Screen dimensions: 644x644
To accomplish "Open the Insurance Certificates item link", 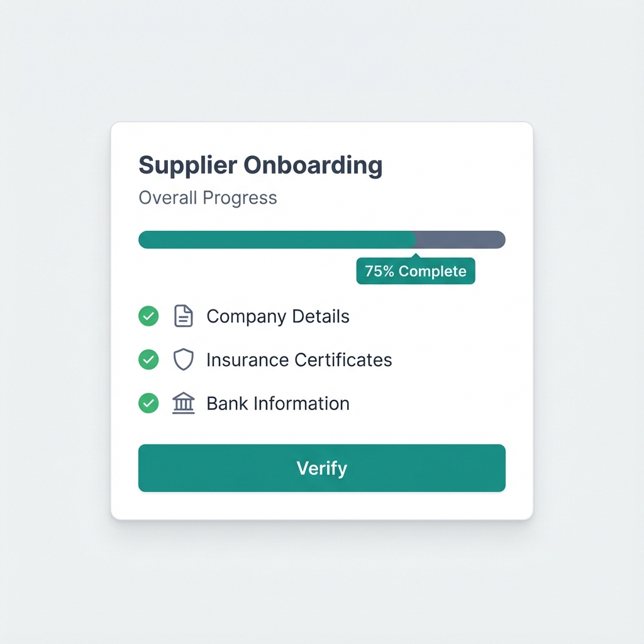I will click(x=299, y=359).
